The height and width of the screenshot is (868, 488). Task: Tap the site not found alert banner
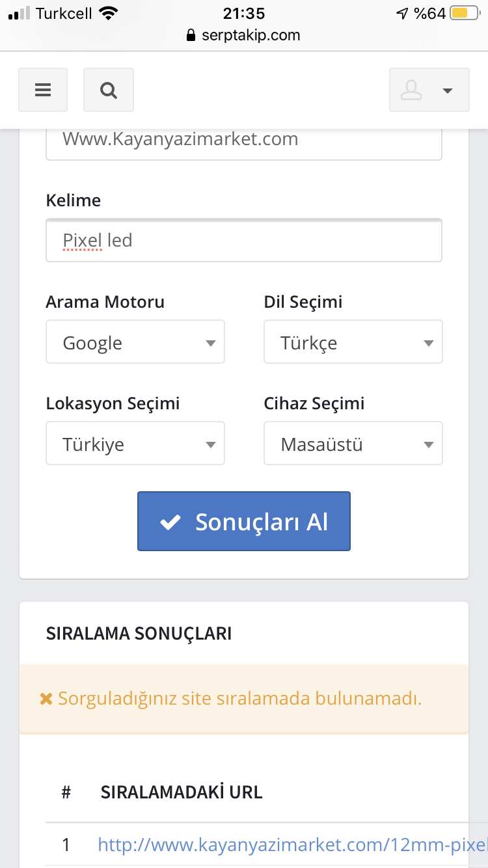tap(244, 699)
